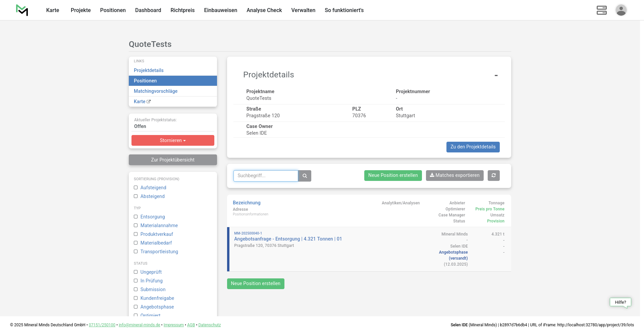Sort by Bezeichnung column header

[x=247, y=203]
